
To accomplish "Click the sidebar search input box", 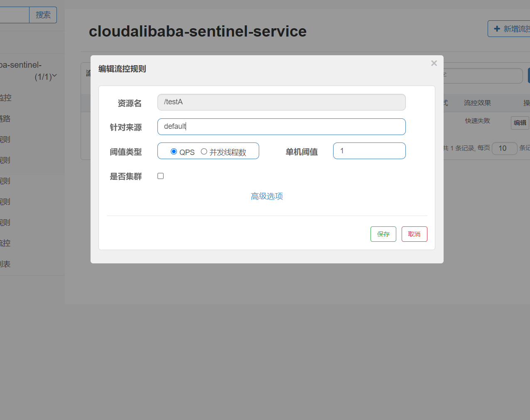I will point(15,15).
